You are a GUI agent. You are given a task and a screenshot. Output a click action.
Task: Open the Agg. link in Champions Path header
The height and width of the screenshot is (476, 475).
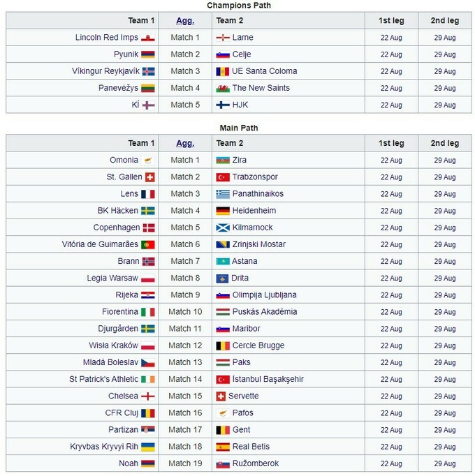pos(185,21)
